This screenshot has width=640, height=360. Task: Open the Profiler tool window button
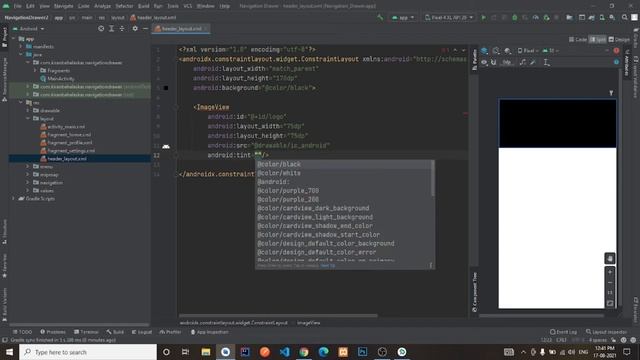pyautogui.click(x=170, y=332)
